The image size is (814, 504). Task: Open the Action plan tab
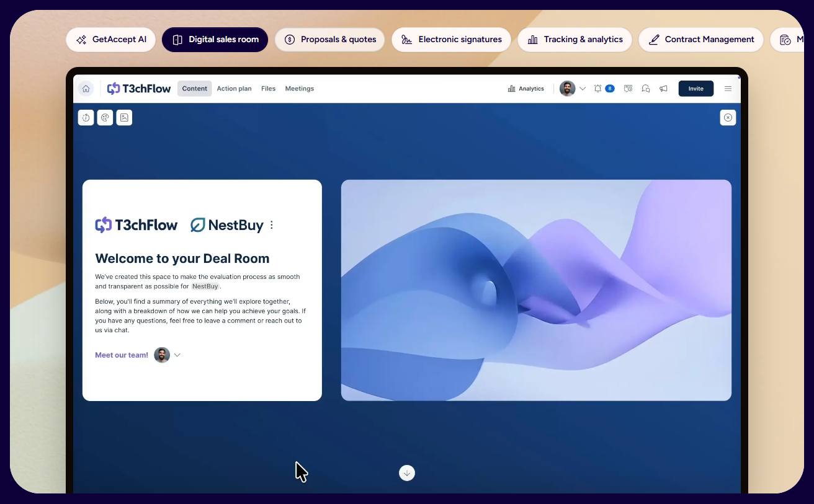(235, 89)
